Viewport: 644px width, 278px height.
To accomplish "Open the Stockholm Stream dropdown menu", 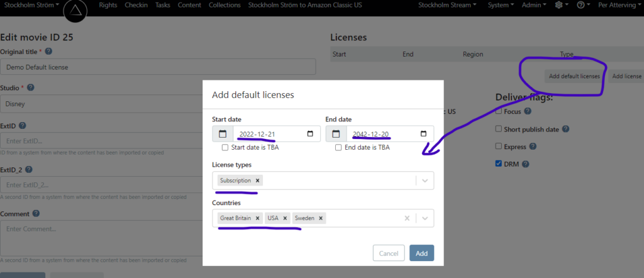I will pyautogui.click(x=447, y=5).
